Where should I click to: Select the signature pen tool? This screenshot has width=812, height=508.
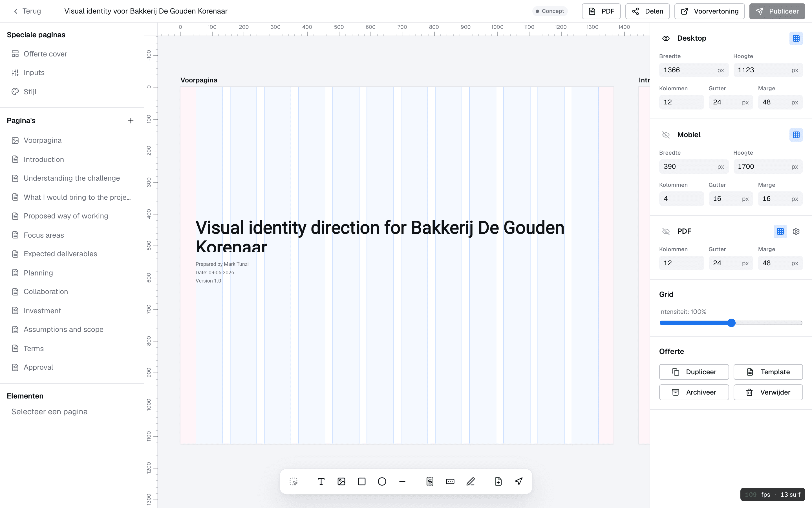(470, 481)
